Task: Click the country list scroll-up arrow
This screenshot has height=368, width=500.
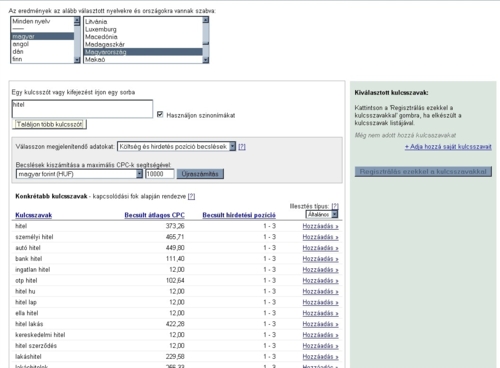Action: (x=206, y=20)
